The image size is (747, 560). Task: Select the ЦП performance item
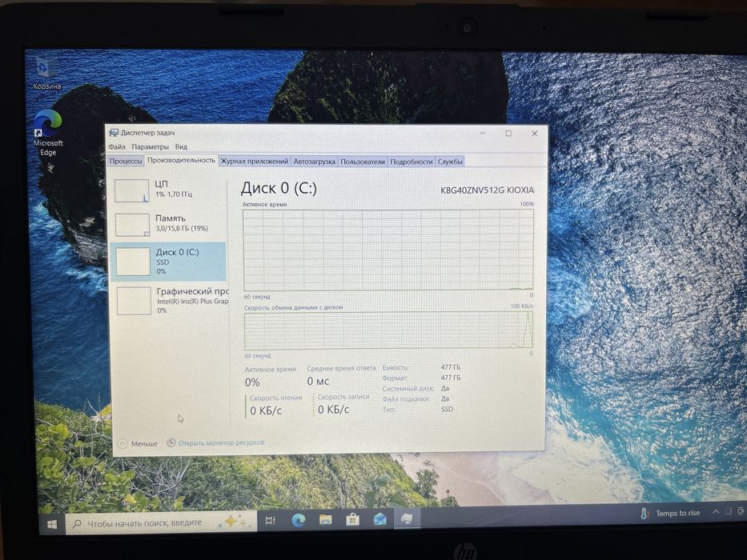169,190
